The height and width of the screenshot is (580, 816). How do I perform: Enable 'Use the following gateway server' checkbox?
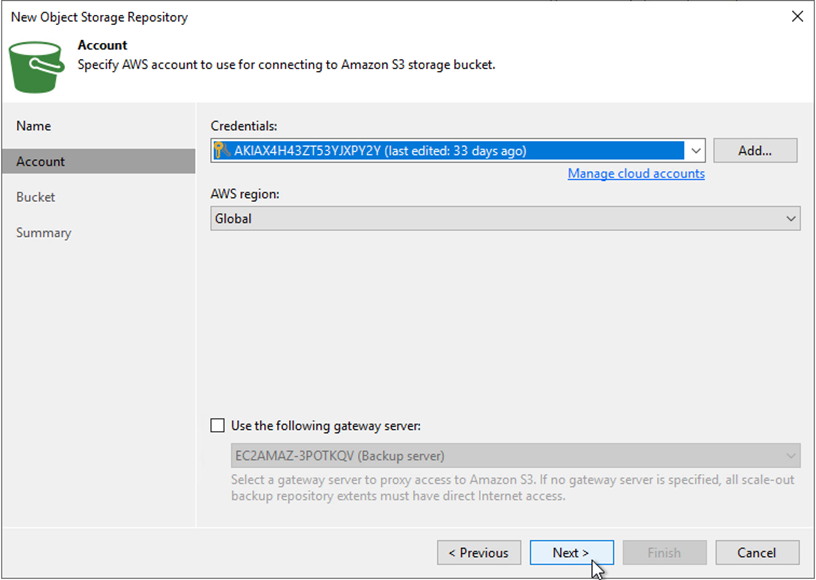[218, 426]
